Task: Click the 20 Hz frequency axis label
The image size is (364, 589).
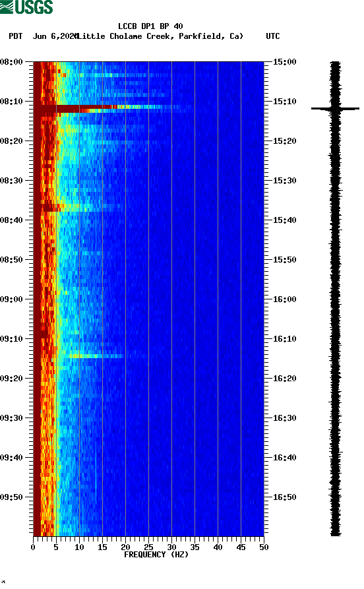Action: point(125,547)
